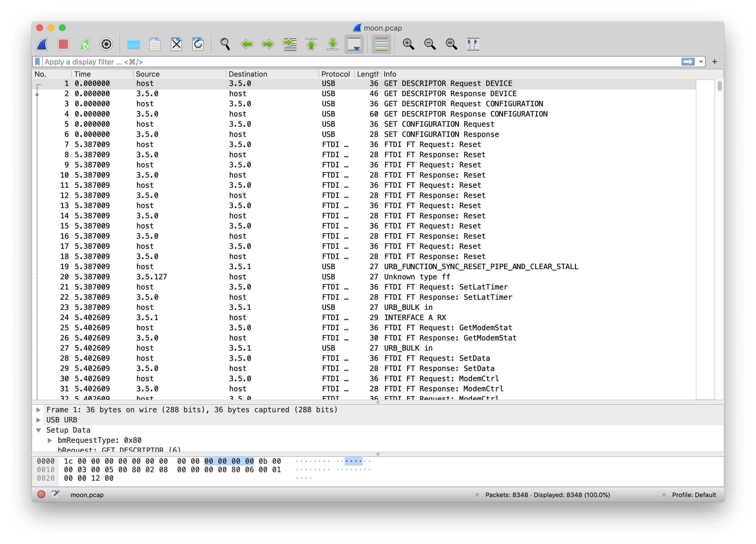Go to a specified packet

point(290,44)
